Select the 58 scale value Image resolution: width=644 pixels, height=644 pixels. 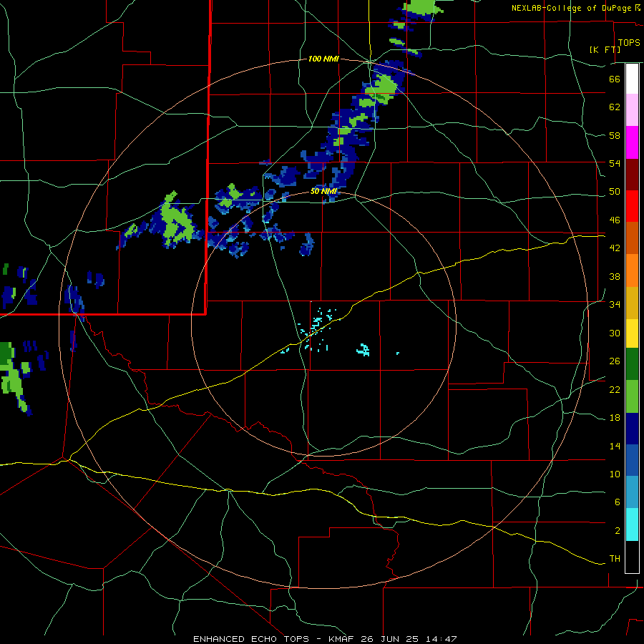click(x=615, y=135)
